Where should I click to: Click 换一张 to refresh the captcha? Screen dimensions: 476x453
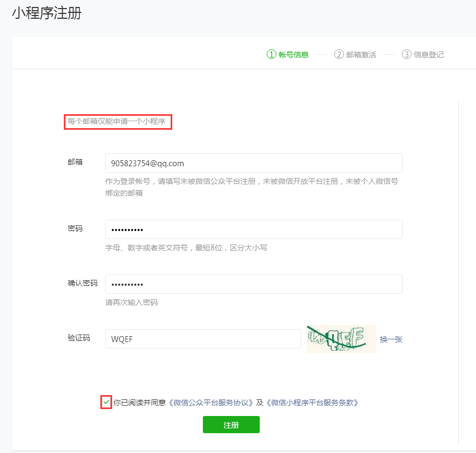pyautogui.click(x=391, y=338)
